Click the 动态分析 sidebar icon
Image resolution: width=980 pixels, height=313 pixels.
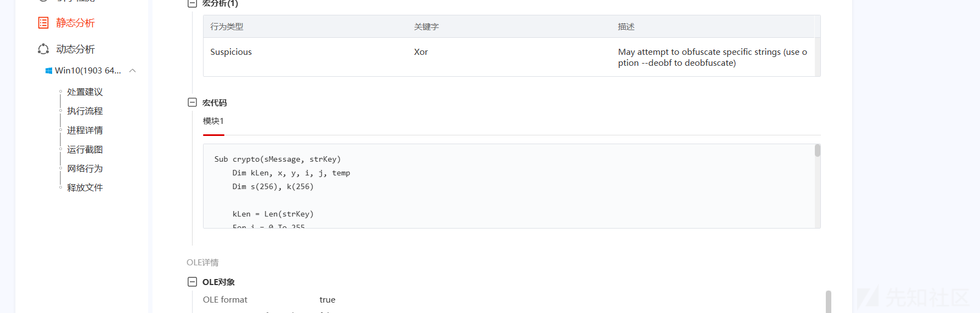[43, 49]
